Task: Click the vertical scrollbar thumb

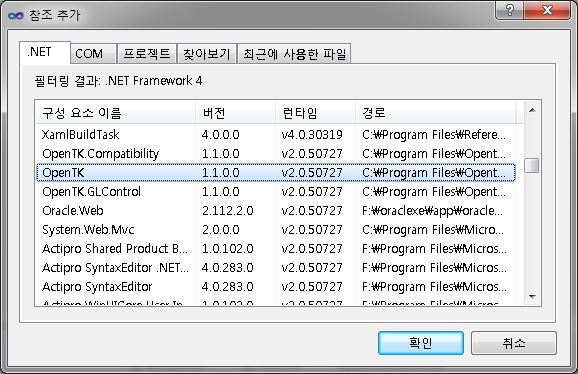Action: 532,165
